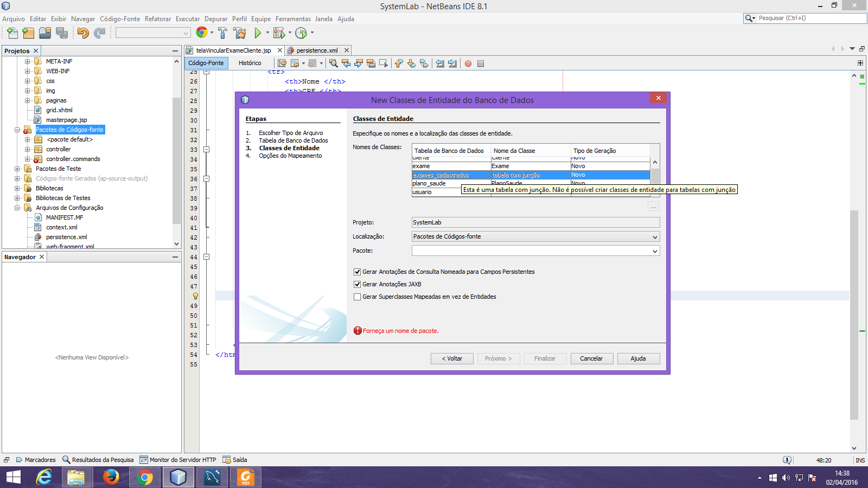The width and height of the screenshot is (868, 488).
Task: Click the New File toolbar icon
Action: [12, 33]
